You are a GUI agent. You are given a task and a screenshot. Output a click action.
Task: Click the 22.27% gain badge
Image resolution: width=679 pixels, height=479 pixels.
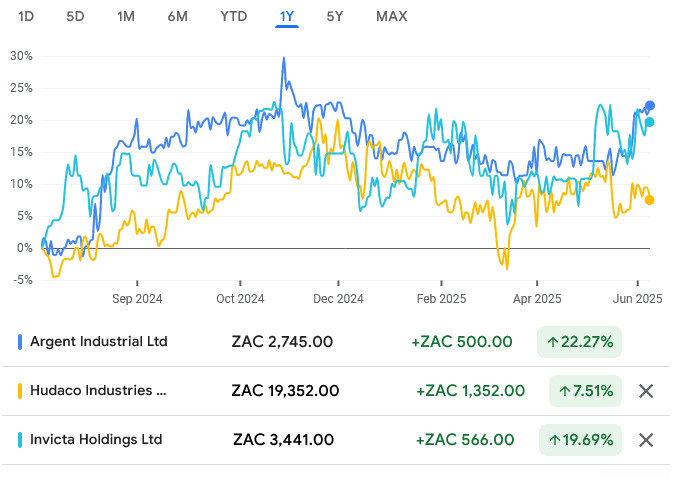pos(579,342)
